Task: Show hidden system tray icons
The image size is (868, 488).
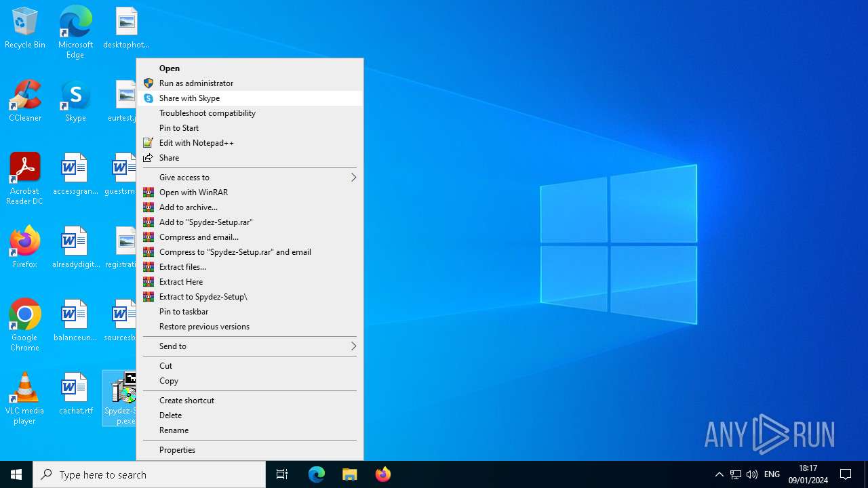Action: pos(719,474)
